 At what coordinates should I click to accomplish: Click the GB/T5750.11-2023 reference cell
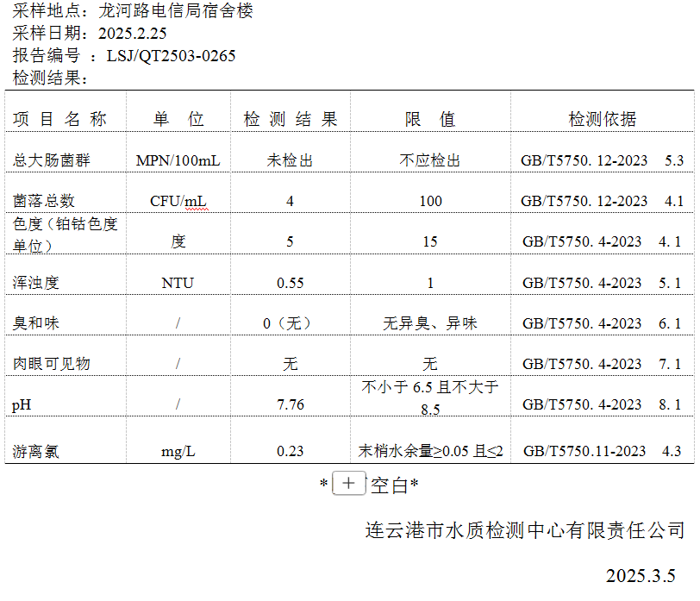(584, 451)
